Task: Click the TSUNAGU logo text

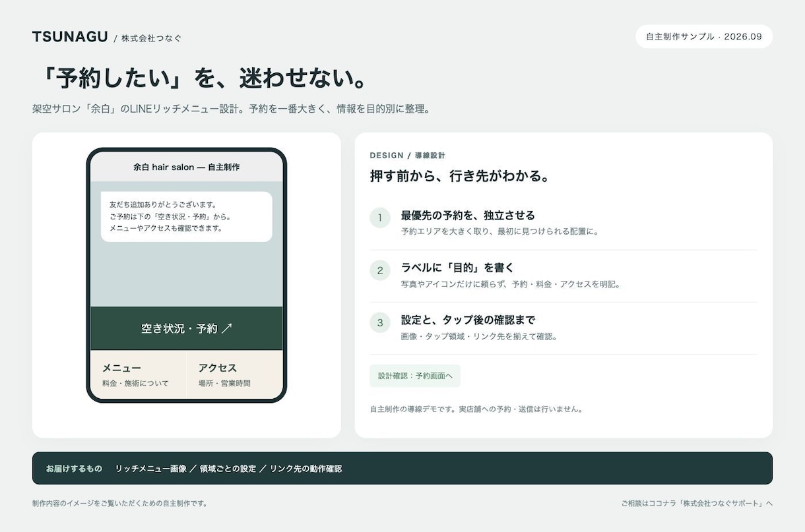Action: pos(70,37)
